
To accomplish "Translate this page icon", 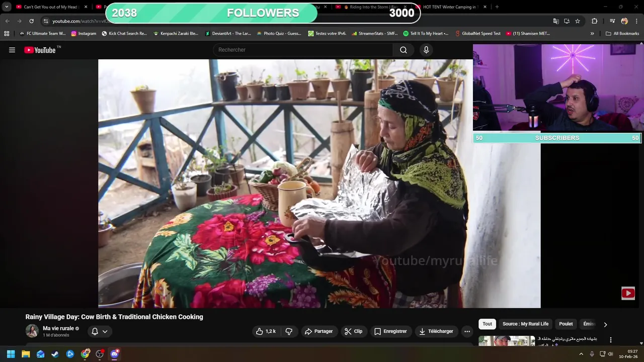I will coord(556,21).
